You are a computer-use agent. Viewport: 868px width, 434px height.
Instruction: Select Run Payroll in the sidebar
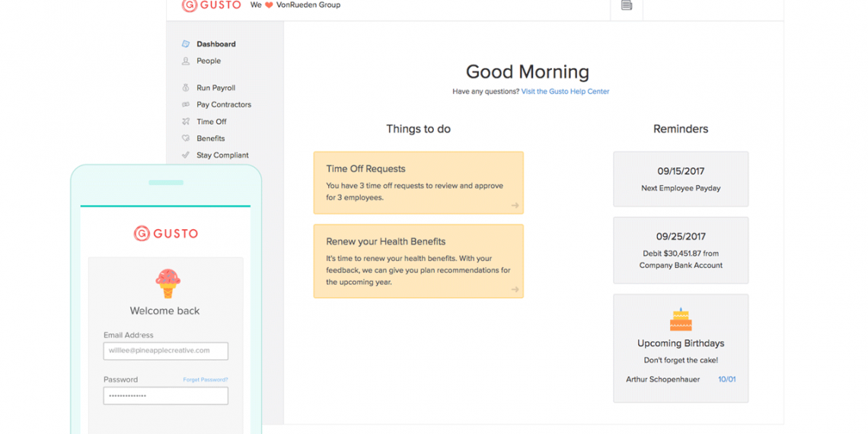click(x=215, y=88)
